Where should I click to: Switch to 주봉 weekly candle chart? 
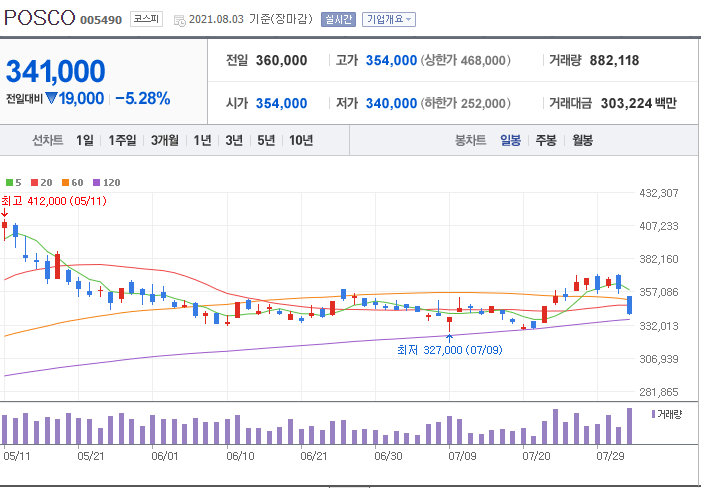(546, 140)
